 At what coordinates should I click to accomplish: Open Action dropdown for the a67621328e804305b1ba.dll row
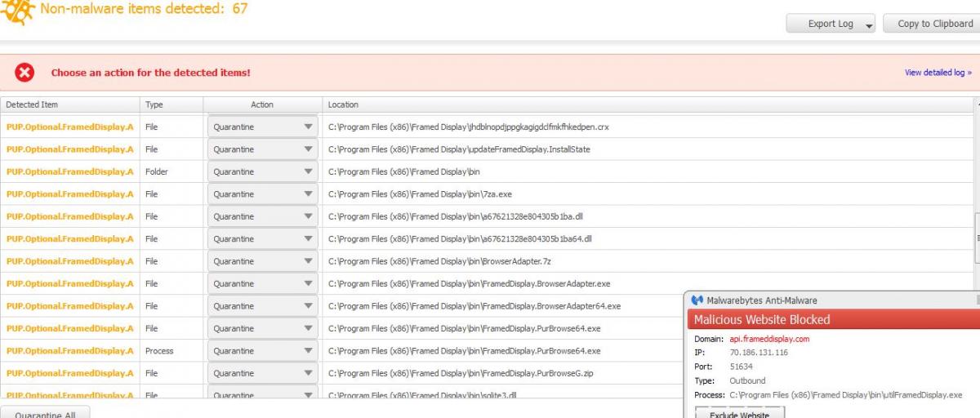(263, 216)
